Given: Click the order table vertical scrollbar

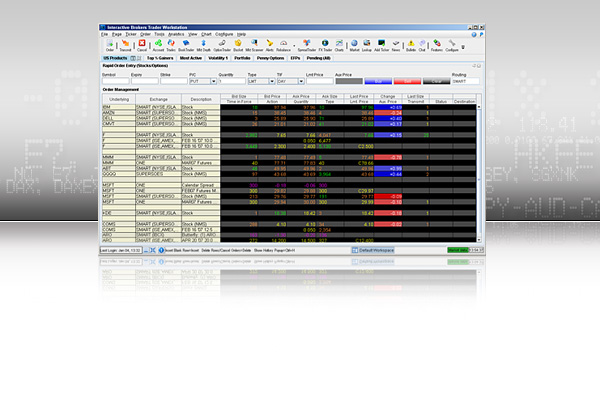Looking at the screenshot, I should tap(478, 173).
